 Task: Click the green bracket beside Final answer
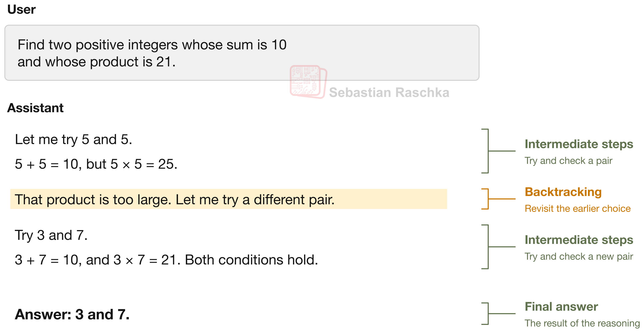tap(498, 314)
